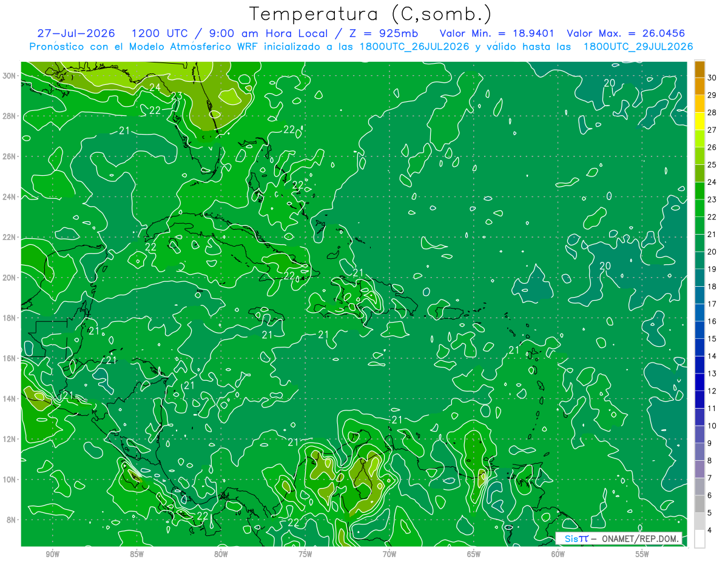728x562 pixels.
Task: Click the latitude label "14N"
Action: [x=10, y=399]
